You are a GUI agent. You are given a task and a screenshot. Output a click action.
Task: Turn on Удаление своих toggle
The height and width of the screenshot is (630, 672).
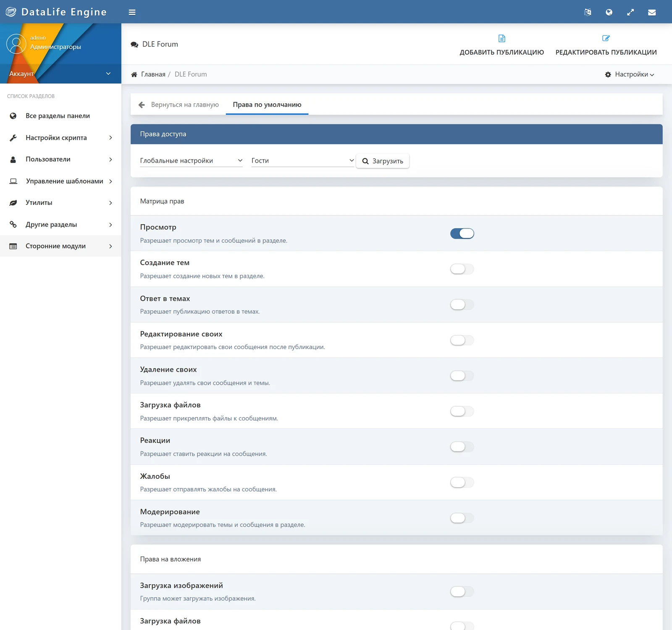(462, 375)
